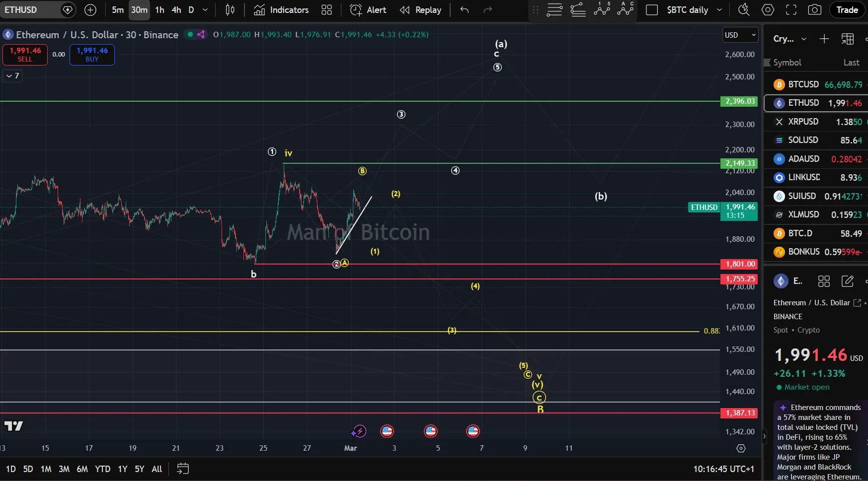The width and height of the screenshot is (868, 481).
Task: Switch to the 4h timeframe
Action: [176, 10]
